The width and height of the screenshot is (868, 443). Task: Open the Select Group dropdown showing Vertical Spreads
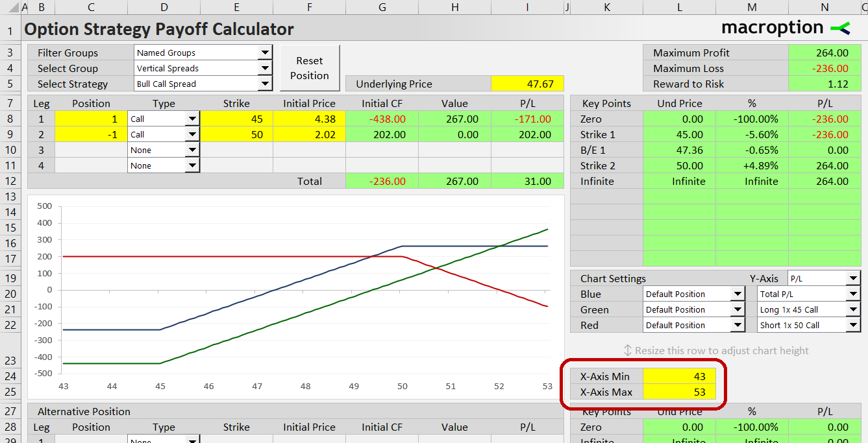(x=203, y=68)
